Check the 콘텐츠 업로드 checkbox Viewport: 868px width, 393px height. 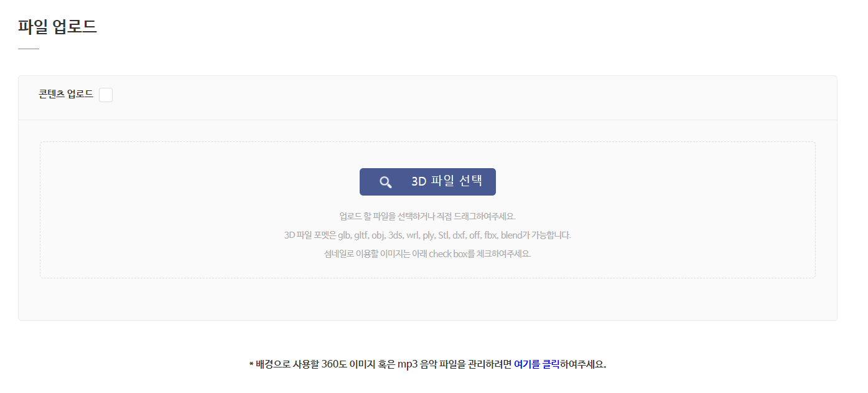106,95
